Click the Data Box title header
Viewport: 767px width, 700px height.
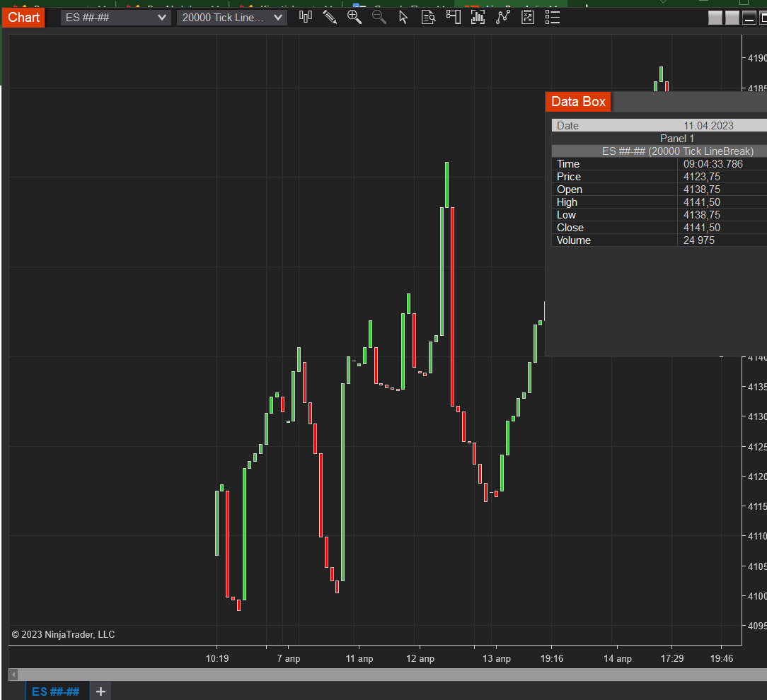click(578, 102)
